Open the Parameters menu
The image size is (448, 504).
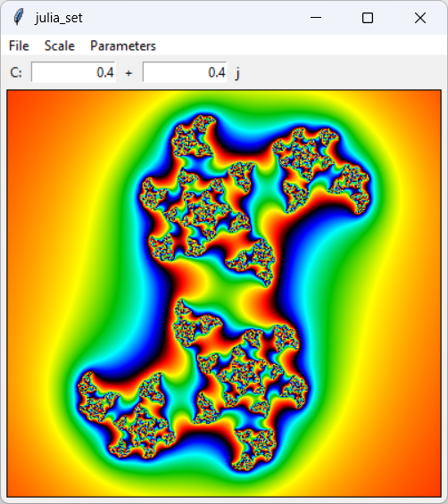click(x=123, y=45)
